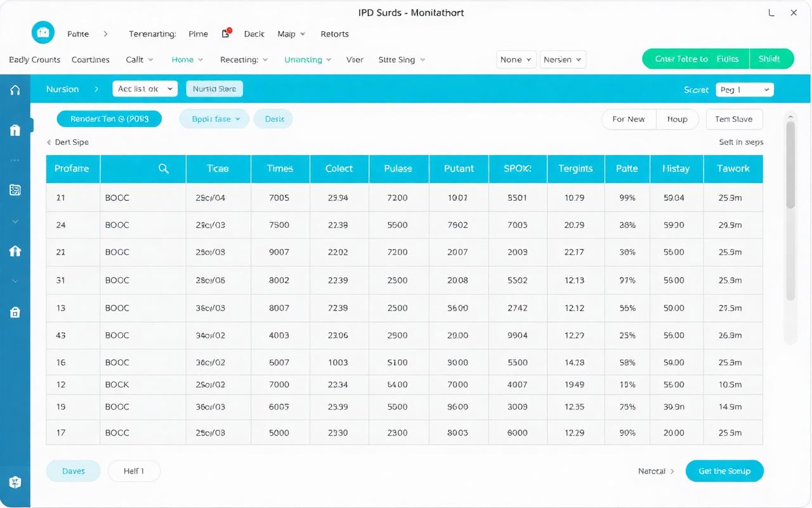The height and width of the screenshot is (508, 812).
Task: Click the Daves button
Action: click(x=74, y=471)
